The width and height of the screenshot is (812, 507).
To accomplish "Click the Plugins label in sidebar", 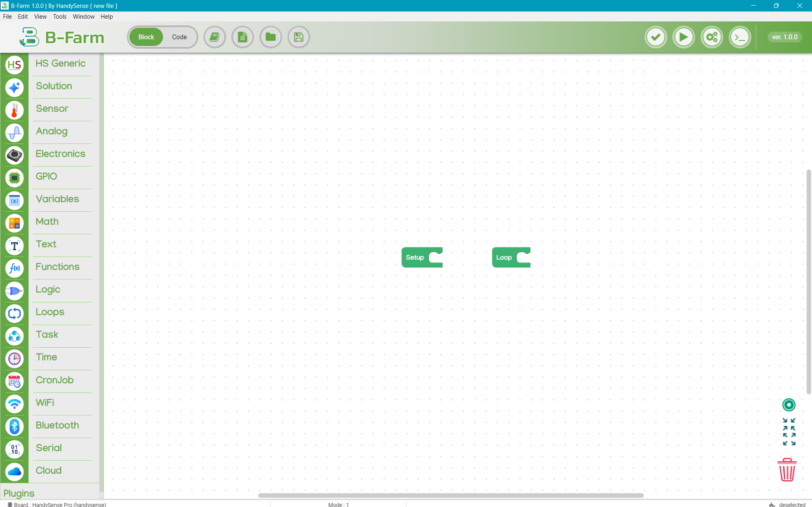I will click(19, 494).
